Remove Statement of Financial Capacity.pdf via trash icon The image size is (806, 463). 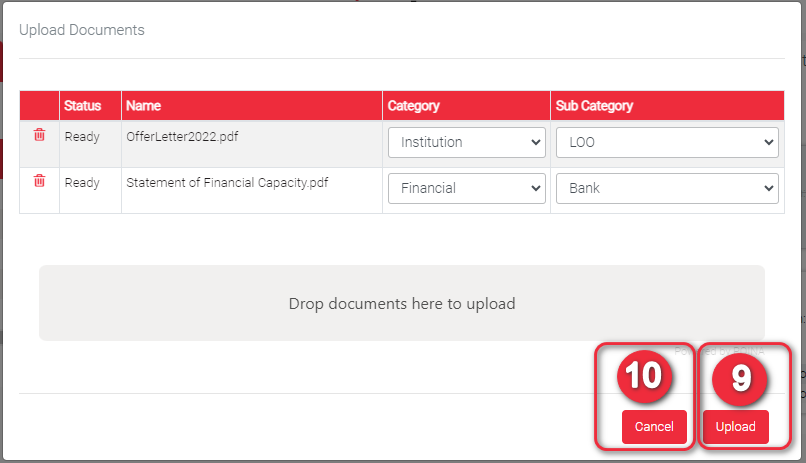(x=39, y=181)
